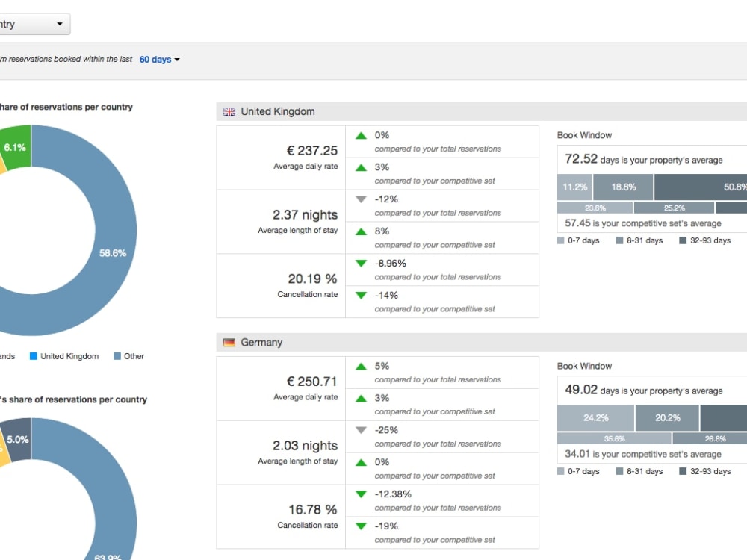Open the country dropdown at top left
This screenshot has height=560, width=747.
tap(34, 25)
